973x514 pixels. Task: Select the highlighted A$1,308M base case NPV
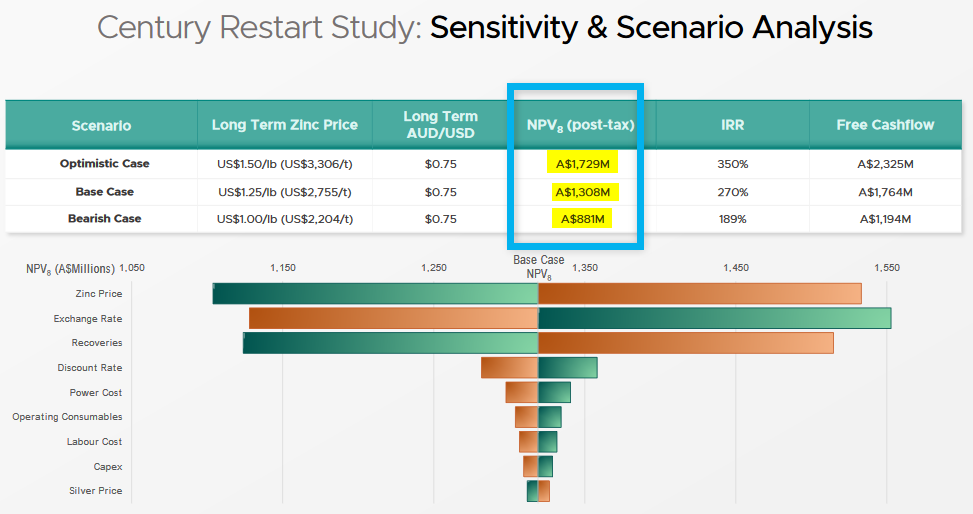[x=580, y=191]
